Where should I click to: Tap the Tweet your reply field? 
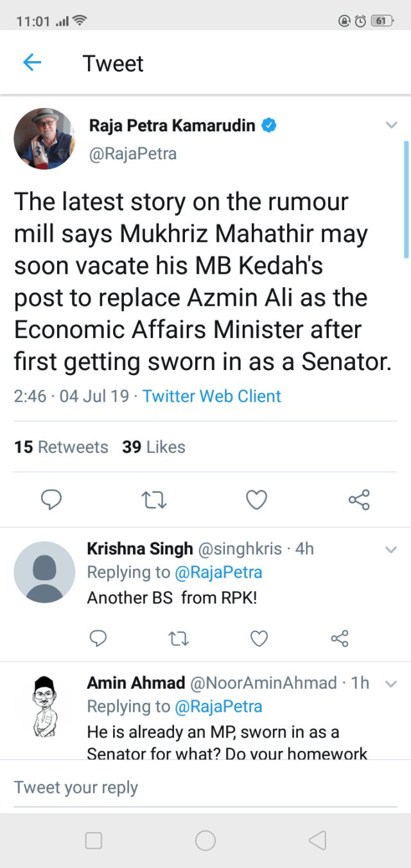coord(205,788)
